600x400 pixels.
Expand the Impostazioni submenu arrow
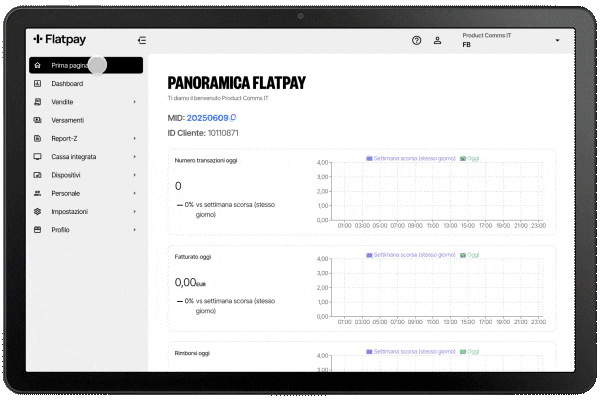[135, 211]
